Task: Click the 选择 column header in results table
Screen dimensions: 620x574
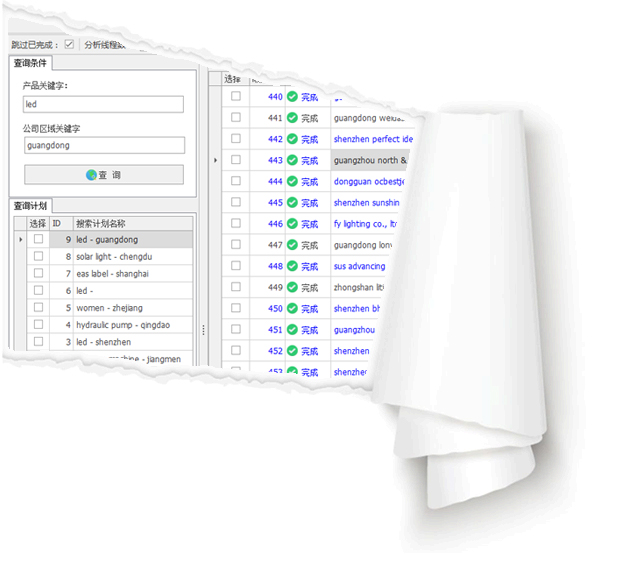Action: (x=233, y=78)
